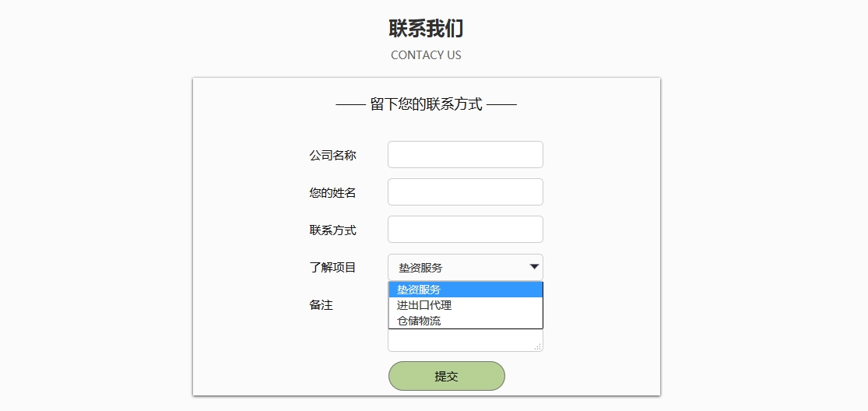This screenshot has height=411, width=868.
Task: Click the CONTACY US subtitle text
Action: coord(426,54)
